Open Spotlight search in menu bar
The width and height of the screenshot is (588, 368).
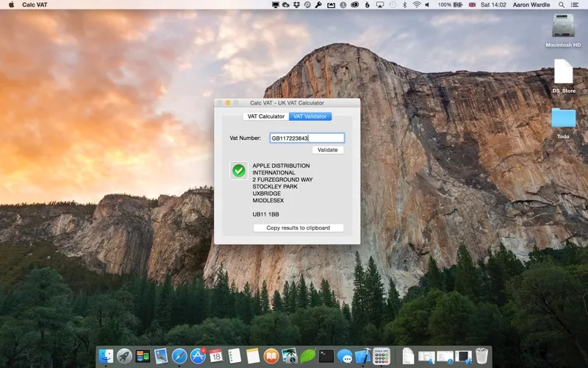[562, 5]
